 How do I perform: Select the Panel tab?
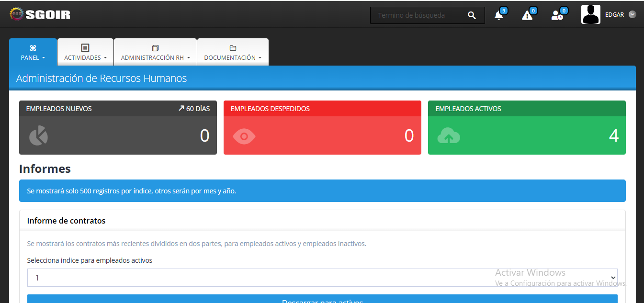point(33,52)
